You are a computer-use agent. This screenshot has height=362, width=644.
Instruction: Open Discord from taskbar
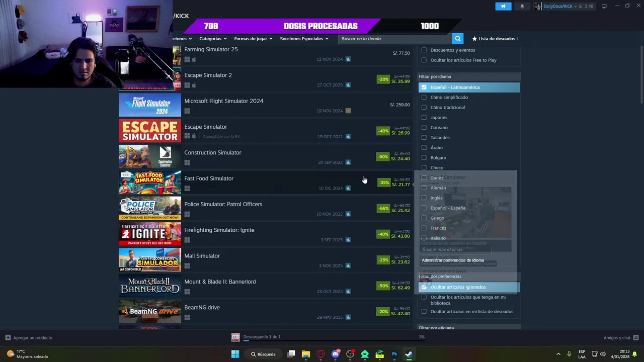(336, 354)
